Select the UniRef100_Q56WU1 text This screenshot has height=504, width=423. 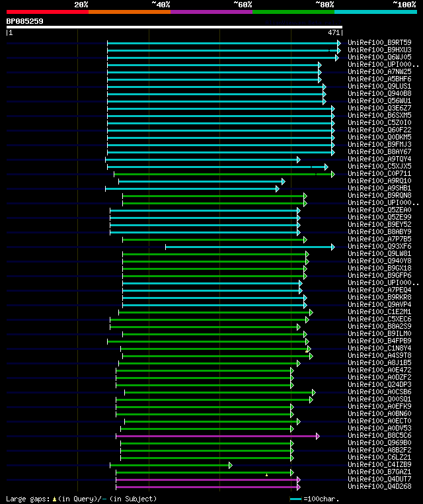[x=379, y=101]
